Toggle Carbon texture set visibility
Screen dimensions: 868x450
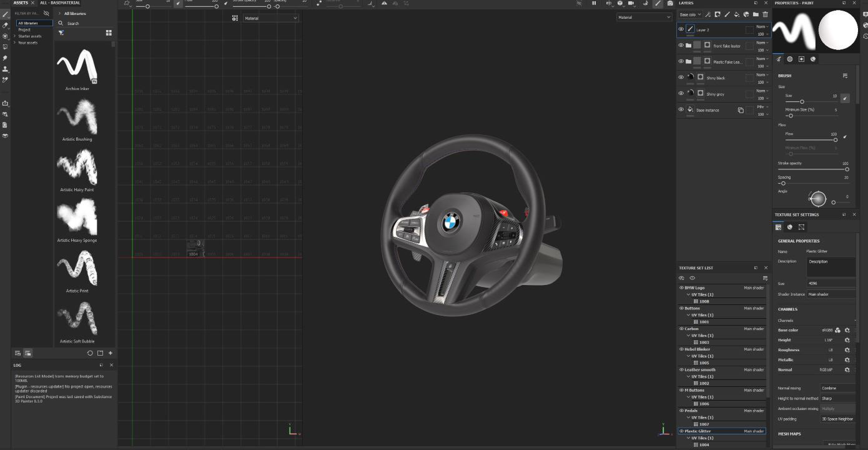pos(681,329)
